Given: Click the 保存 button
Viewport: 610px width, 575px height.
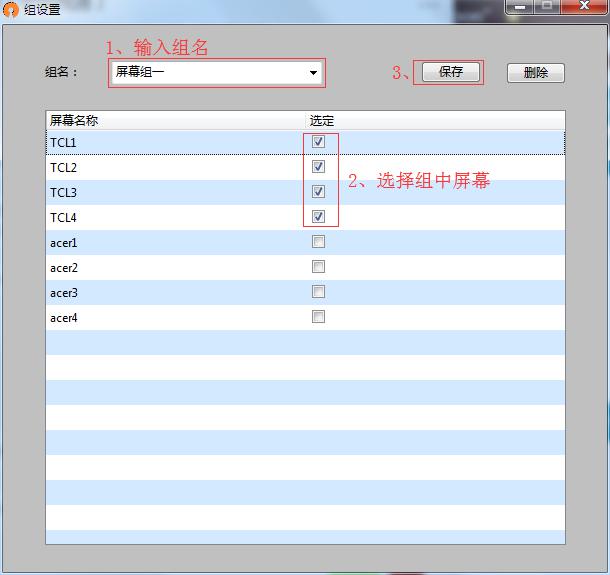Looking at the screenshot, I should click(x=451, y=72).
